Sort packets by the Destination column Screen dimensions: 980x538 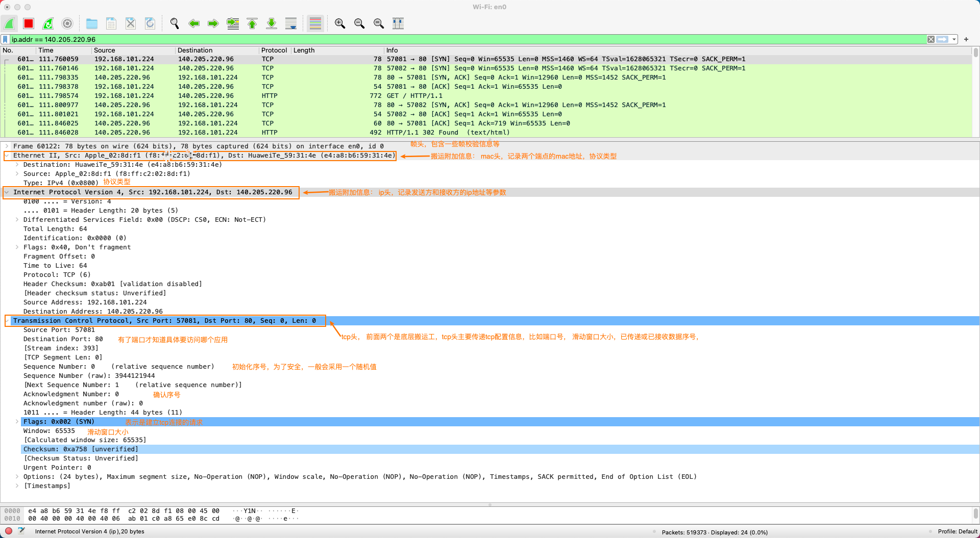[x=217, y=50]
